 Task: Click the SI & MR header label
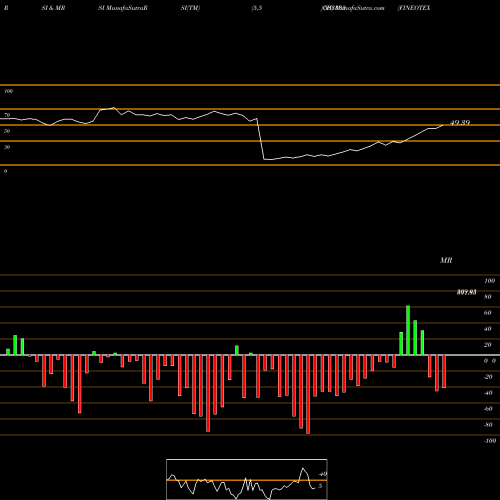click(x=53, y=8)
